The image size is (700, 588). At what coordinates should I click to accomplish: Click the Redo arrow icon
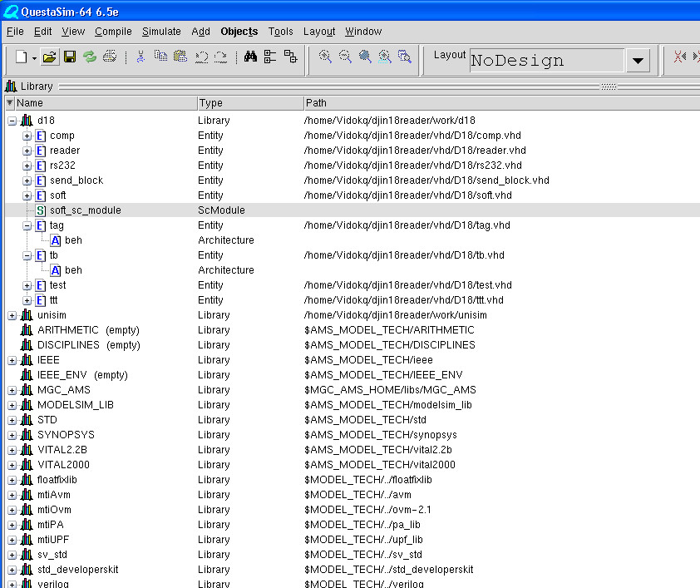221,57
